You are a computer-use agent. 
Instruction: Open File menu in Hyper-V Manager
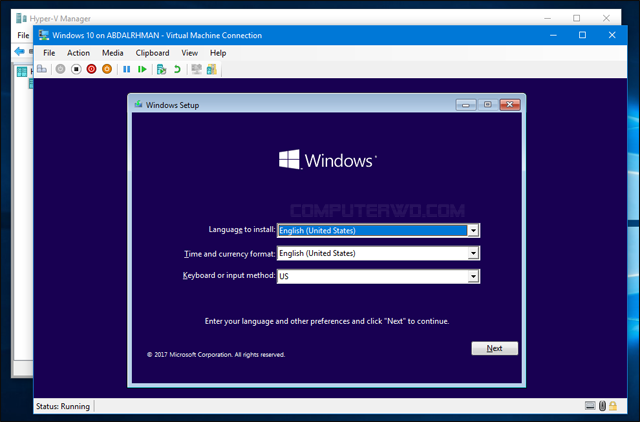coord(23,36)
